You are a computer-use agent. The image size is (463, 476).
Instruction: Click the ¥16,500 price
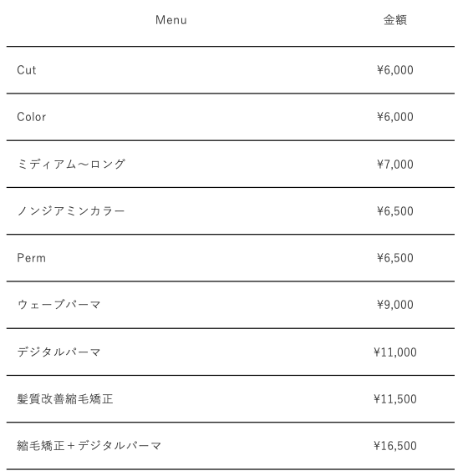click(395, 446)
